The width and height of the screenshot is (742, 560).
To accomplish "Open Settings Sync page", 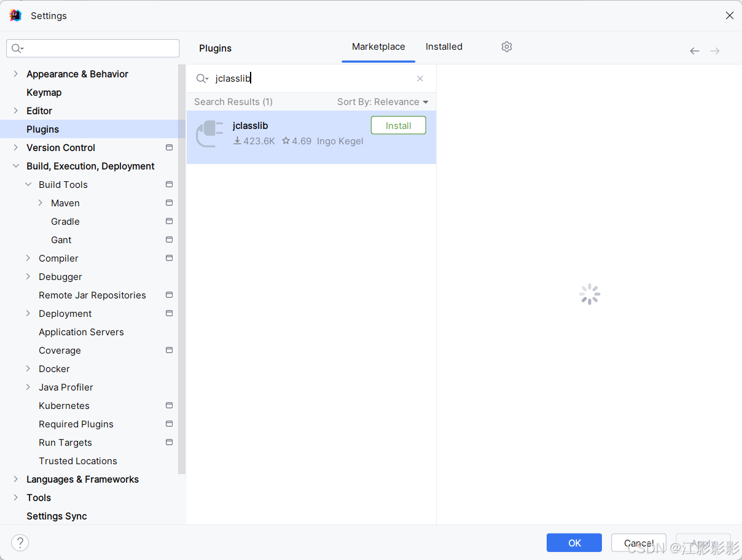I will (x=57, y=516).
